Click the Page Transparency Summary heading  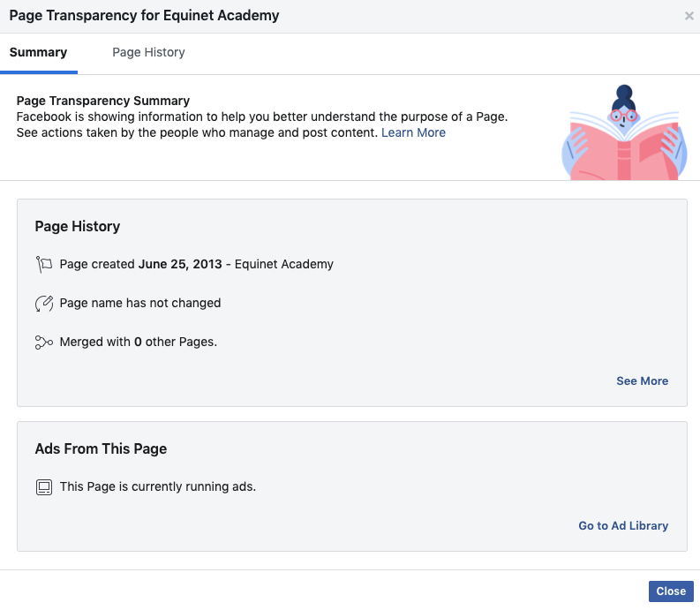click(103, 101)
